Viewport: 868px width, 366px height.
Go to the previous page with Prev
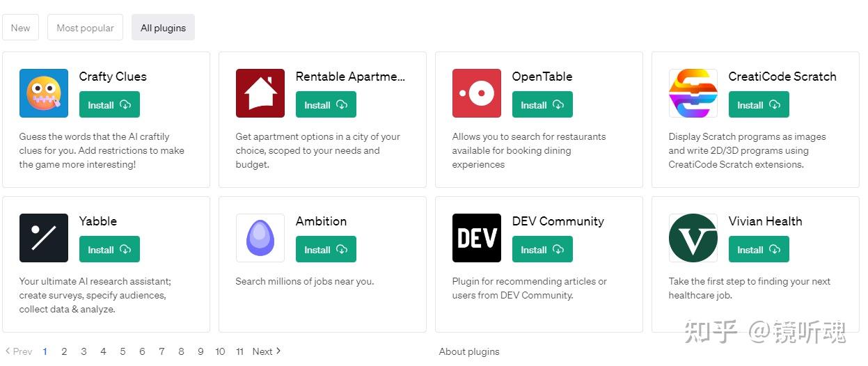[19, 351]
